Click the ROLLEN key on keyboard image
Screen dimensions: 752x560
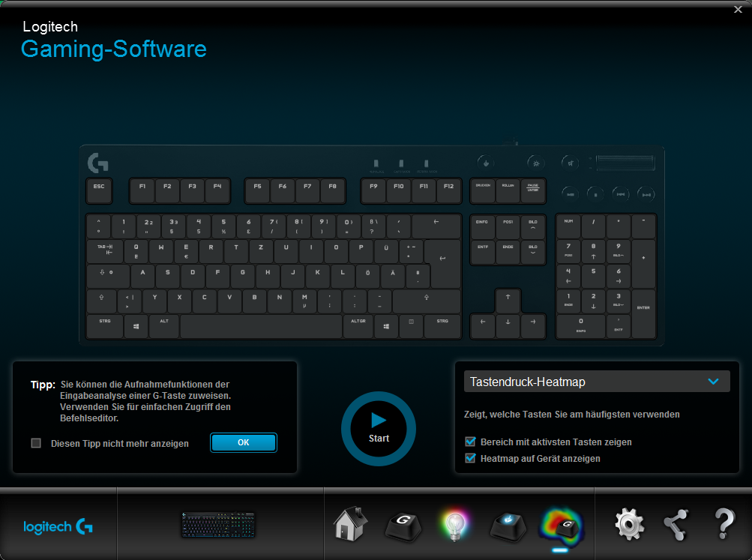508,190
